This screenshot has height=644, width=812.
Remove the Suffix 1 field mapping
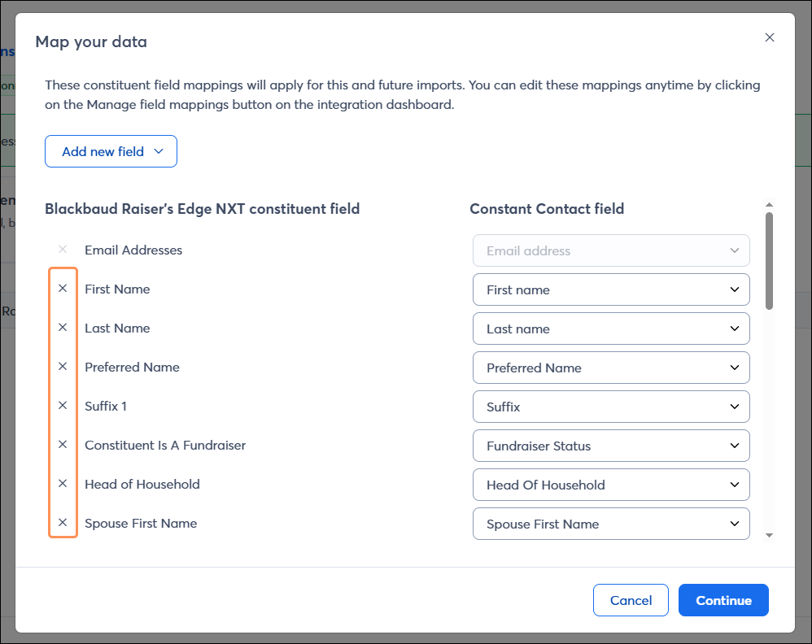pyautogui.click(x=63, y=406)
